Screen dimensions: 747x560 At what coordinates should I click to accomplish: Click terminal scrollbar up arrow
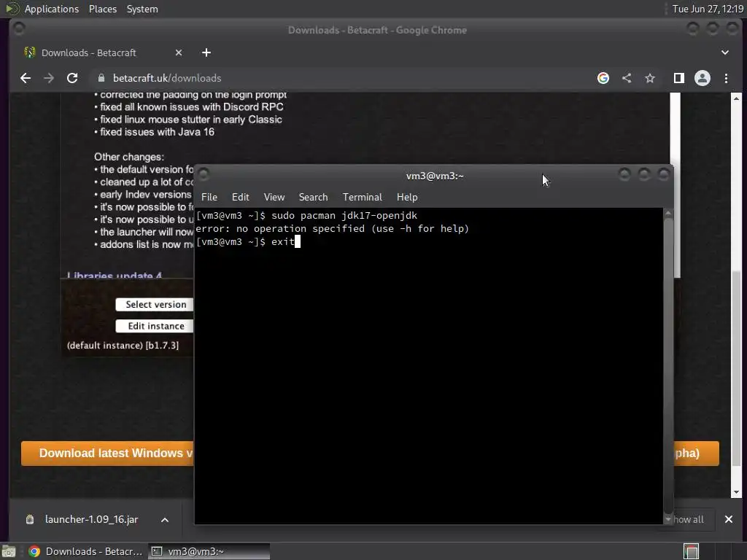[668, 214]
